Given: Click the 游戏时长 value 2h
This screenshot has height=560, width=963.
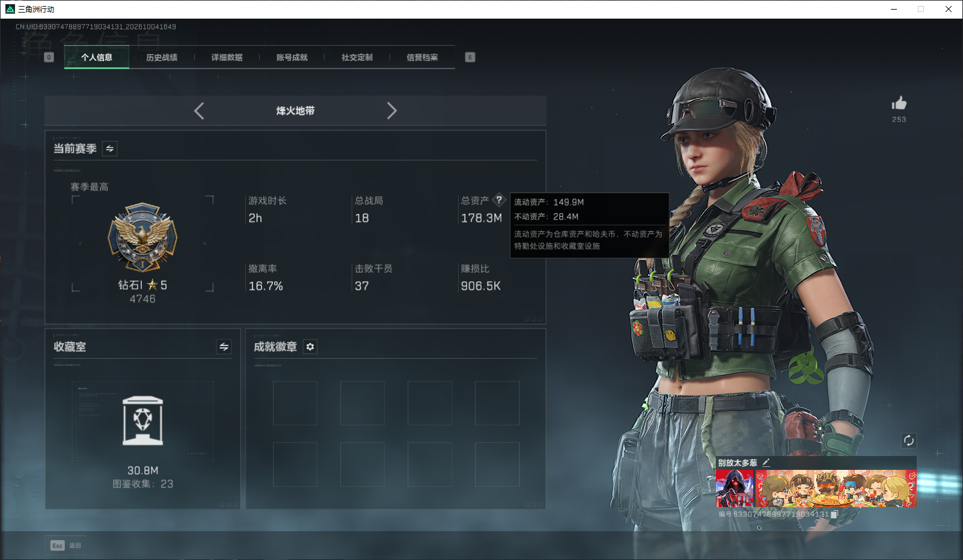Looking at the screenshot, I should pos(255,218).
